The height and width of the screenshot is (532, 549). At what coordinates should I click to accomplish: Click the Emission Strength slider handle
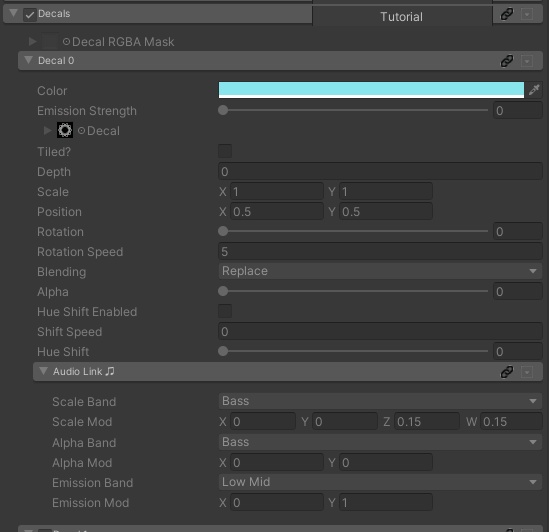tap(223, 110)
